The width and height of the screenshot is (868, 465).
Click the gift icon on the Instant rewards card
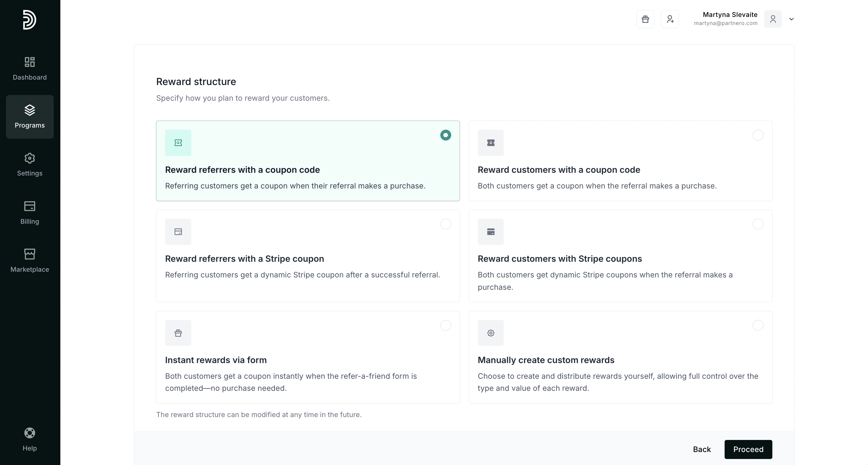click(178, 333)
